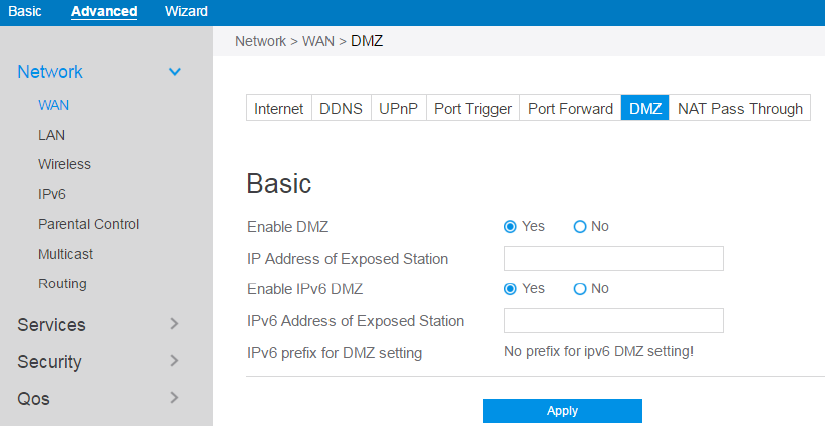Select Yes for Enable DMZ
This screenshot has height=426, width=825.
510,227
